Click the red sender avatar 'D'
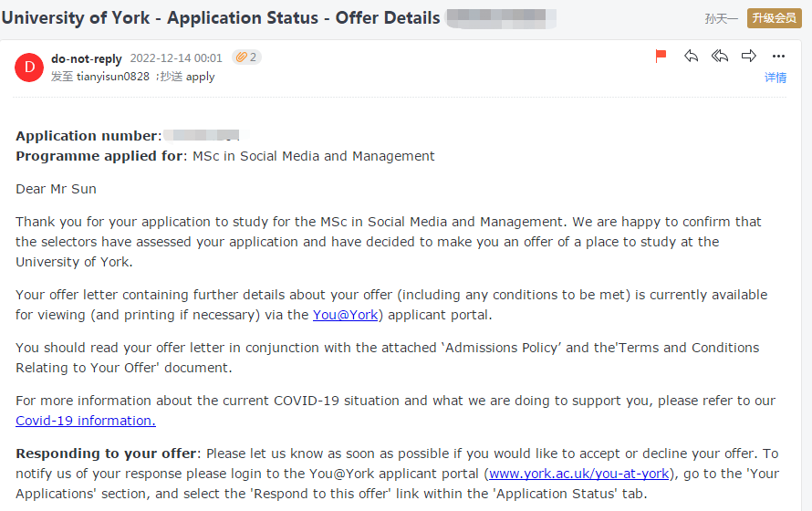The width and height of the screenshot is (812, 511). click(x=29, y=67)
